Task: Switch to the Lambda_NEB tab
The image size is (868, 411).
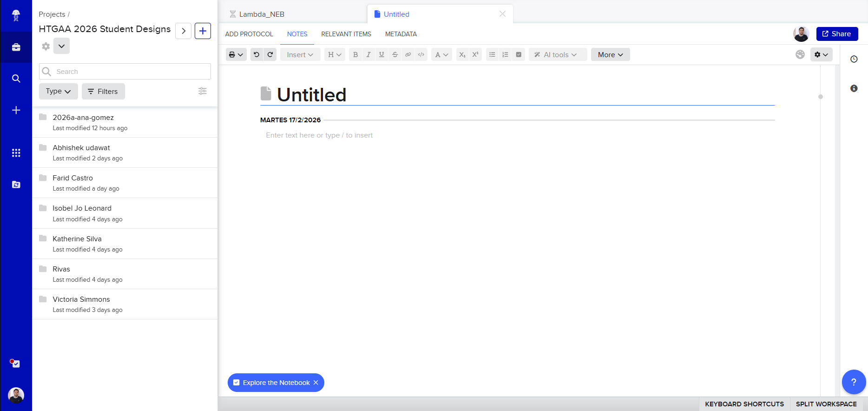Action: [x=261, y=14]
